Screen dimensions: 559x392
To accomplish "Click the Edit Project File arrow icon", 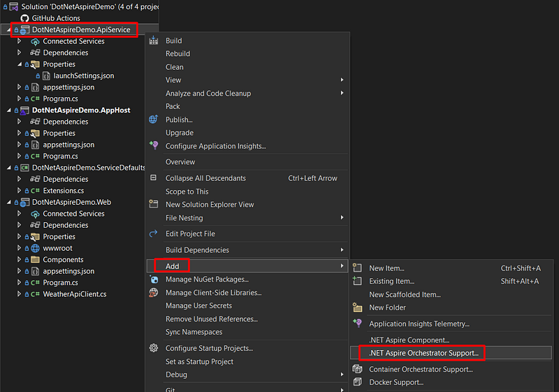I will pos(153,233).
